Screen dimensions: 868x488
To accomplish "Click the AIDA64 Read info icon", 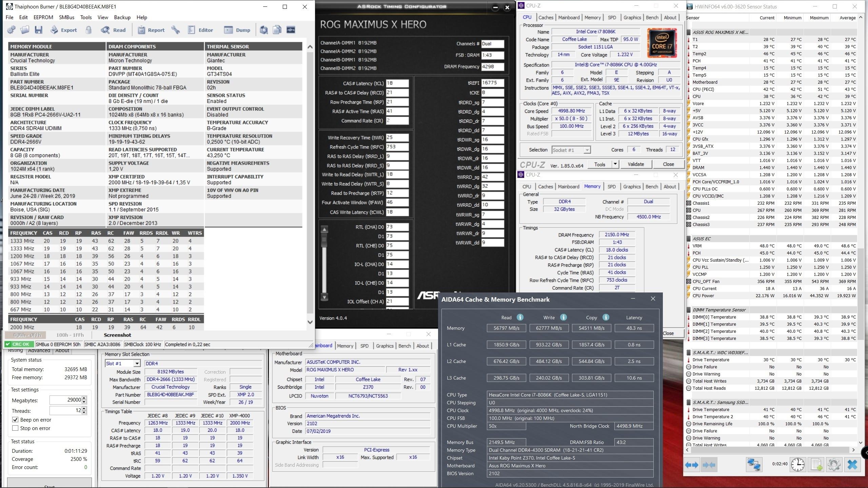I will [520, 317].
